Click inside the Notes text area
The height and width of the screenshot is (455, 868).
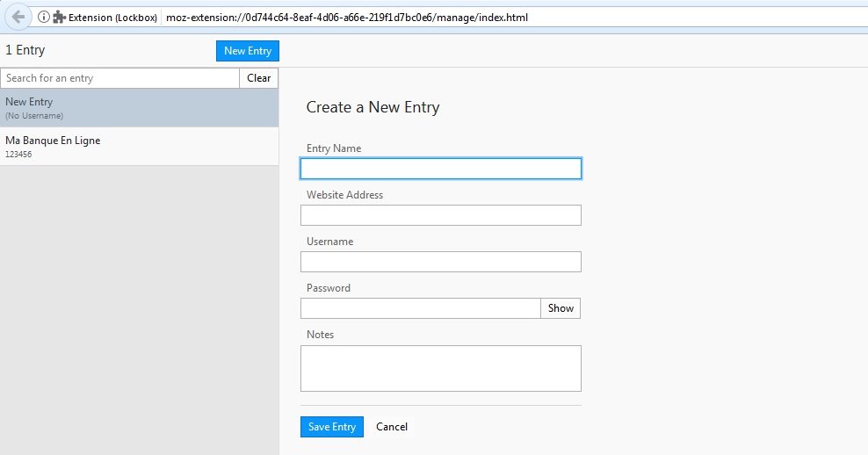point(440,368)
